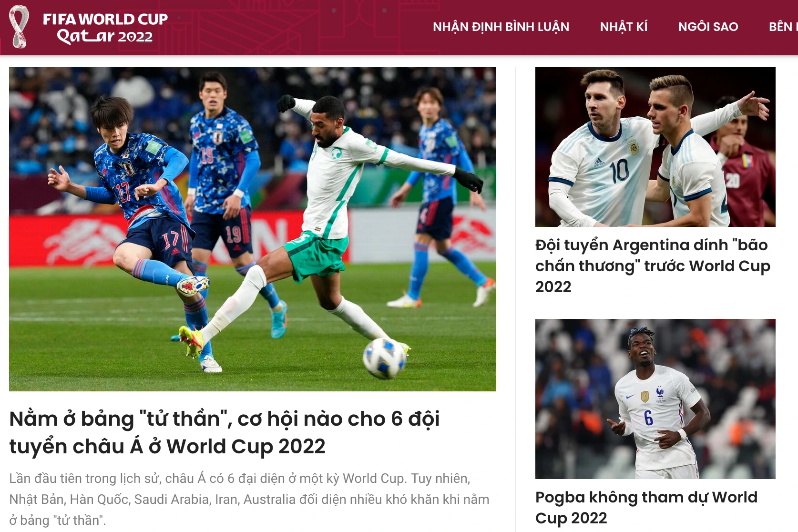Go to the NHẬT KÍ section
798x532 pixels.
(x=624, y=27)
